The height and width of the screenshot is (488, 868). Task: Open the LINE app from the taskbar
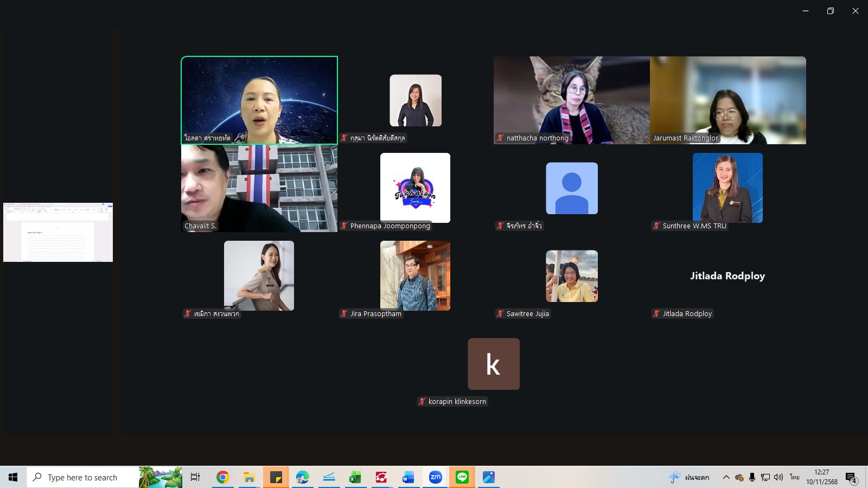(x=462, y=477)
